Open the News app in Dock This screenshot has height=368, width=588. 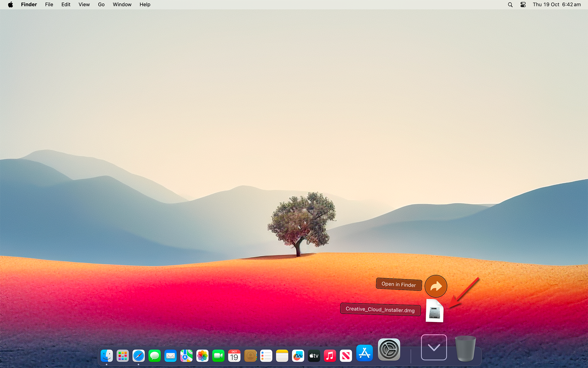tap(346, 356)
